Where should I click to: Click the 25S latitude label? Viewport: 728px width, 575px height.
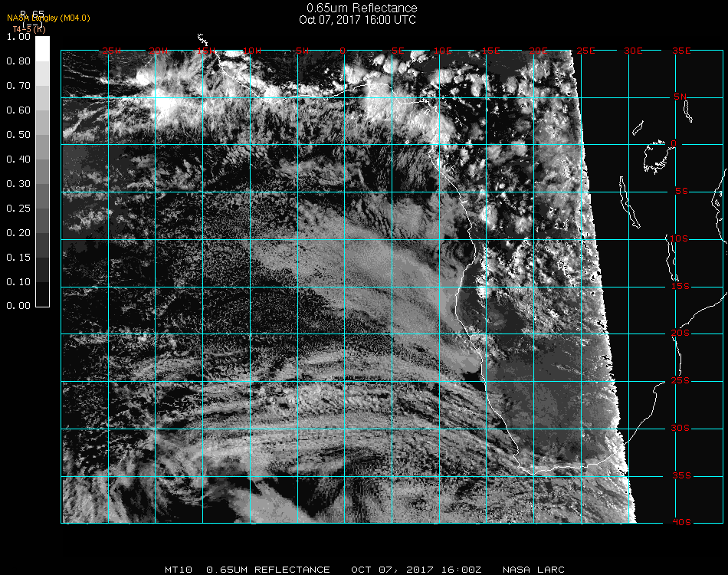point(680,381)
